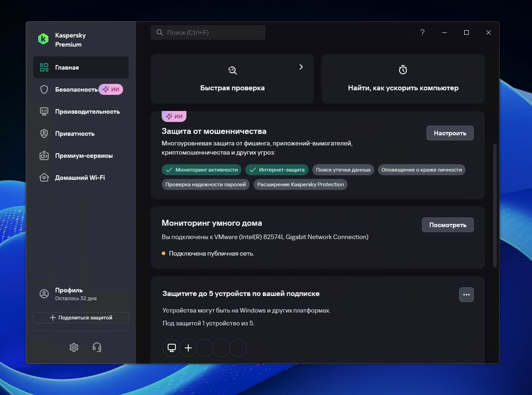This screenshot has height=395, width=532.
Task: Open the Домашний Wi-Fi section
Action: [80, 178]
